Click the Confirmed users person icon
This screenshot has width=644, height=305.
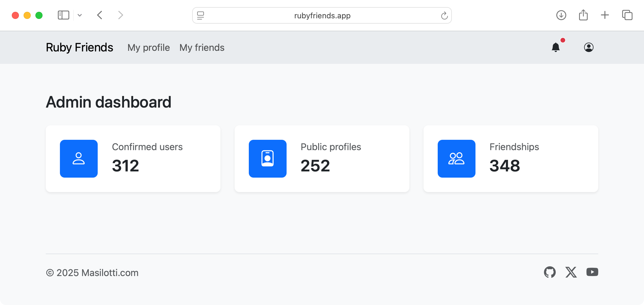79,159
